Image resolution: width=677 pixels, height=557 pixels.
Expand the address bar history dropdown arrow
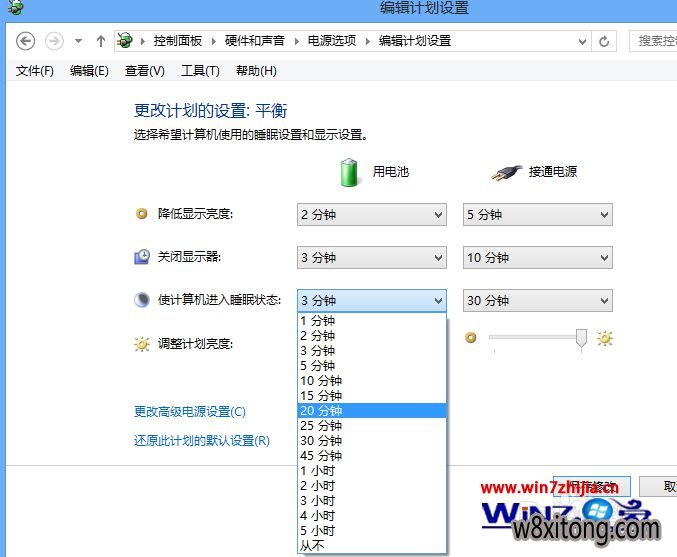pyautogui.click(x=583, y=41)
